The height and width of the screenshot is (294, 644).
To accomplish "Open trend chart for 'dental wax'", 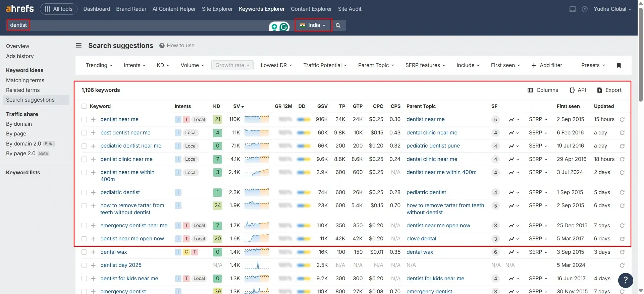I will (x=514, y=252).
